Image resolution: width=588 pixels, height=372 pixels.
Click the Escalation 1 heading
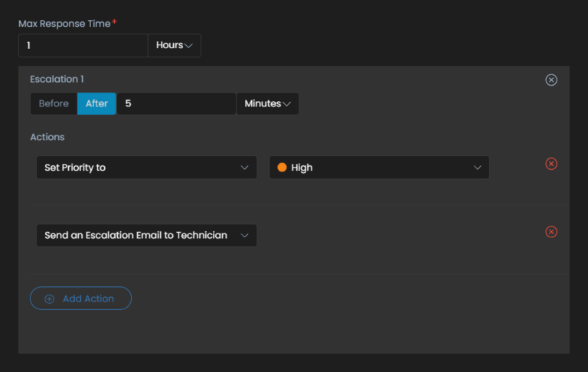click(x=57, y=79)
